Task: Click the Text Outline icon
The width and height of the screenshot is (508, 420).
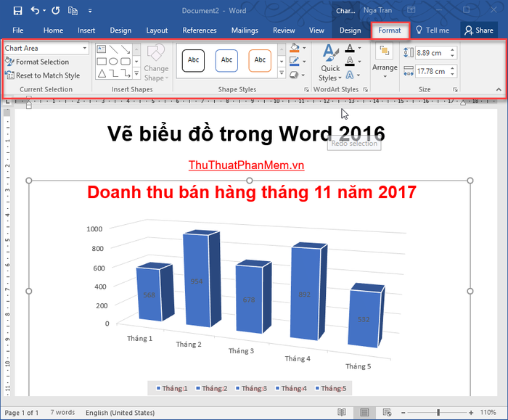Action: point(350,61)
